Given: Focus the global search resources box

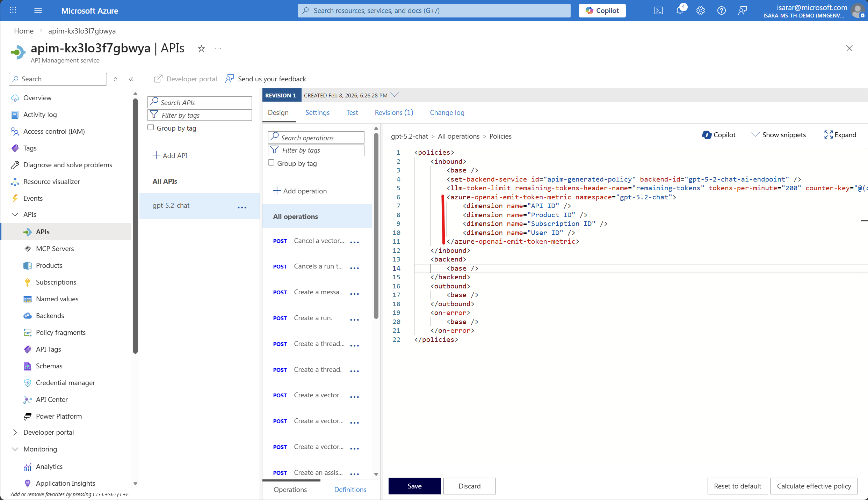Looking at the screenshot, I should tap(434, 10).
